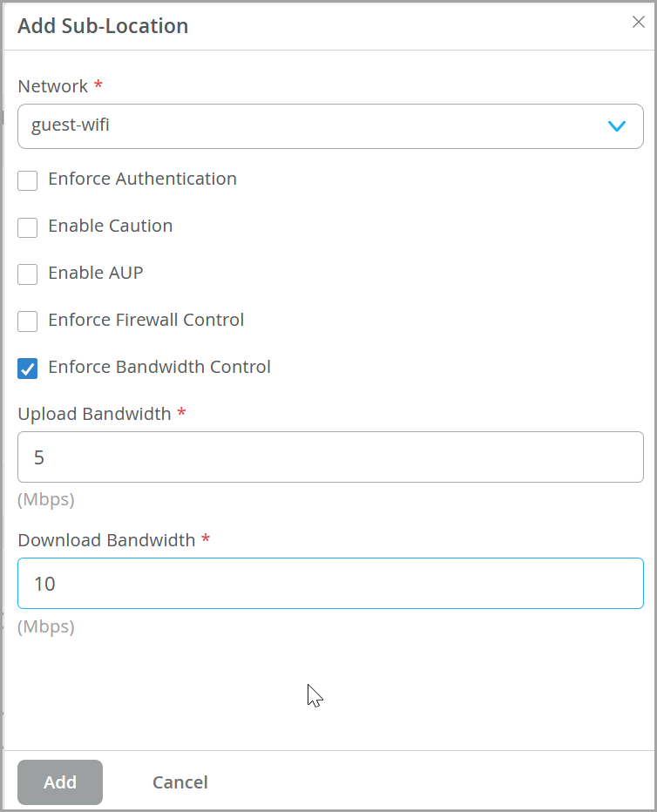Click the Enforce Firewall Control label text

tap(146, 320)
